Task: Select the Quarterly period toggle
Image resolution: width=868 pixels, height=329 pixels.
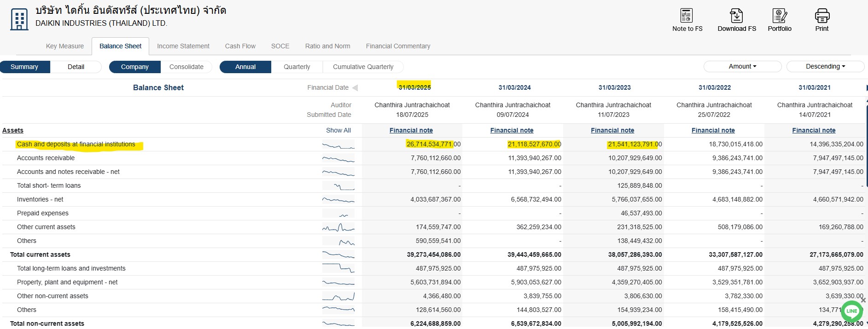Action: 297,67
